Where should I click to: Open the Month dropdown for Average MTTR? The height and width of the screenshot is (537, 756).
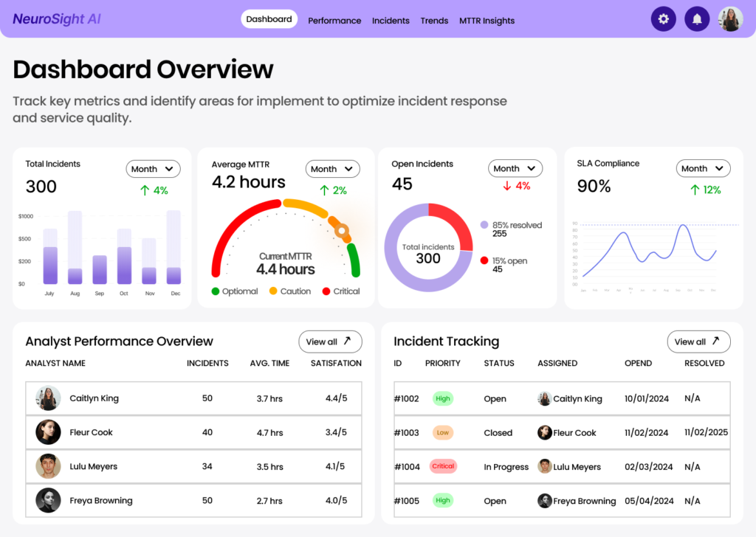coord(332,169)
